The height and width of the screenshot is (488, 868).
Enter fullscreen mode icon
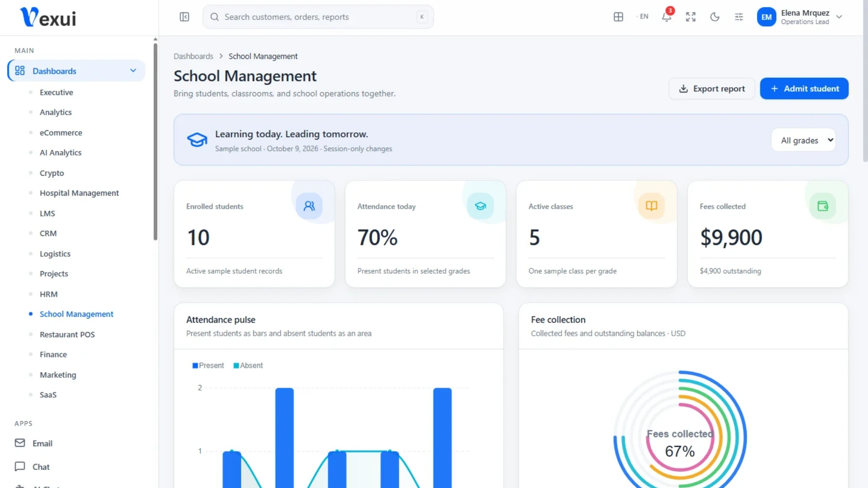[x=690, y=17]
